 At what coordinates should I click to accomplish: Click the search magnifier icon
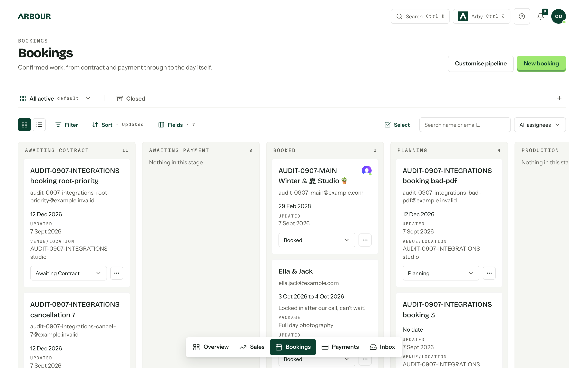click(x=399, y=16)
